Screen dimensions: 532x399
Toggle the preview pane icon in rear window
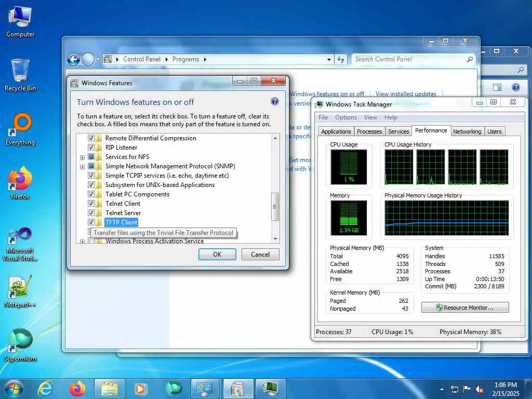coord(497,87)
